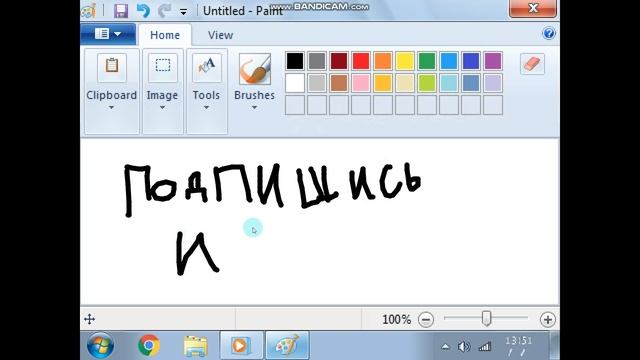Pick the pink color swatch
640x360 pixels.
tap(361, 83)
